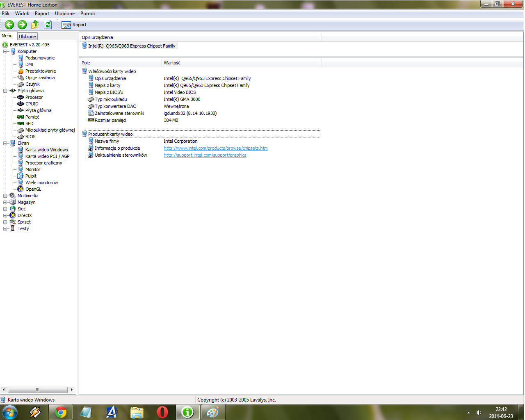Collapse the Komputer tree node
Image resolution: width=525 pixels, height=420 pixels.
tap(5, 51)
